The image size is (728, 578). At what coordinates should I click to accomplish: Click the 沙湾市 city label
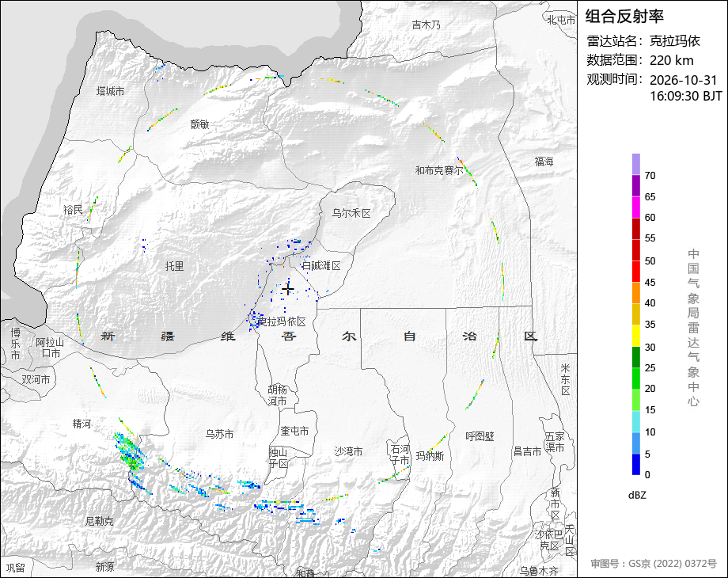click(348, 451)
